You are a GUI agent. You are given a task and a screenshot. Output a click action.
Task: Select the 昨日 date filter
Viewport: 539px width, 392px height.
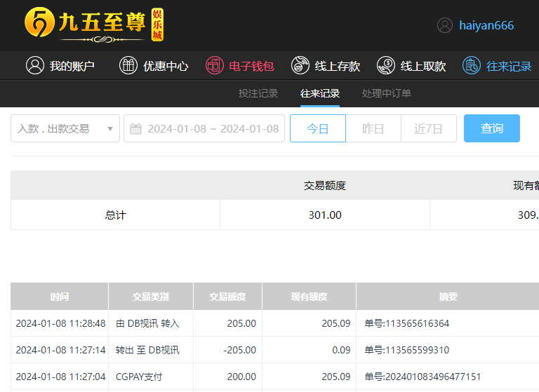[x=373, y=128]
